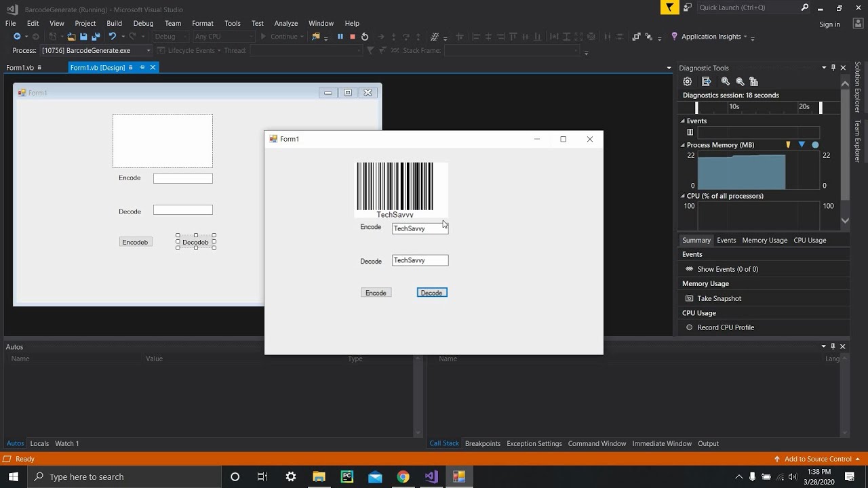Click the Bring to Front toolbar icon

[x=636, y=37]
